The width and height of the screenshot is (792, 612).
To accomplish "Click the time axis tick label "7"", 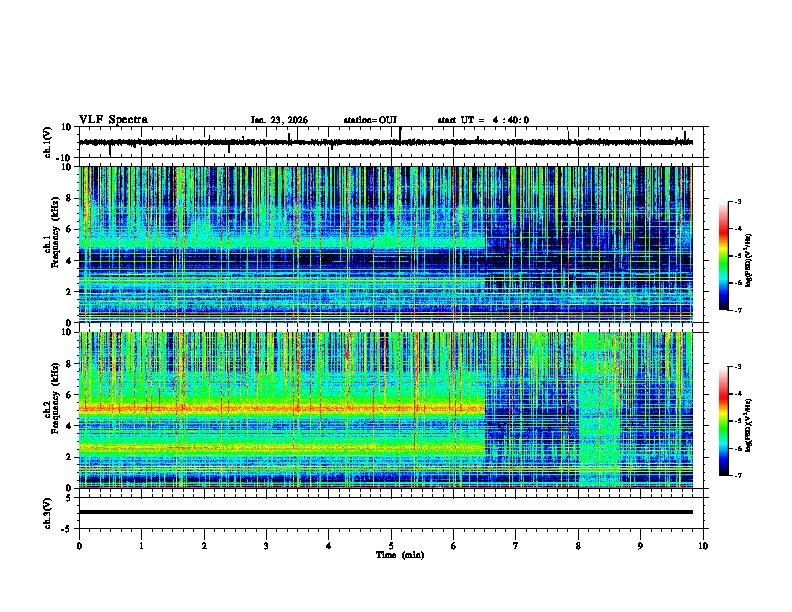I will [516, 546].
